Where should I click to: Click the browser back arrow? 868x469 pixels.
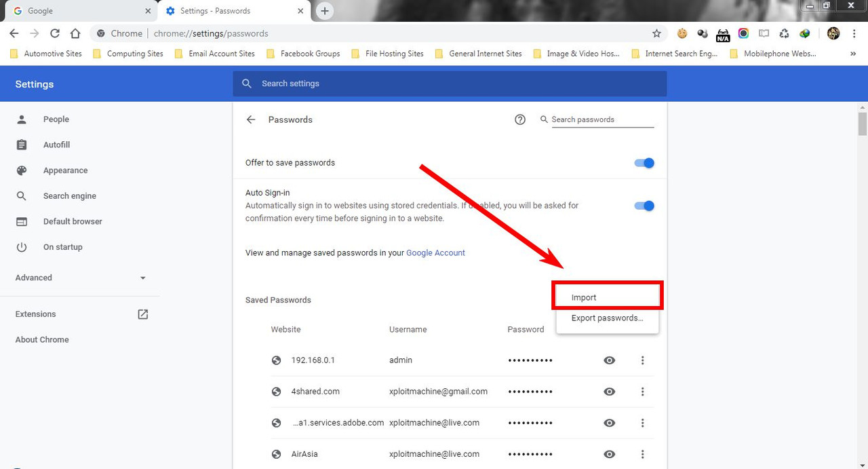(x=14, y=33)
